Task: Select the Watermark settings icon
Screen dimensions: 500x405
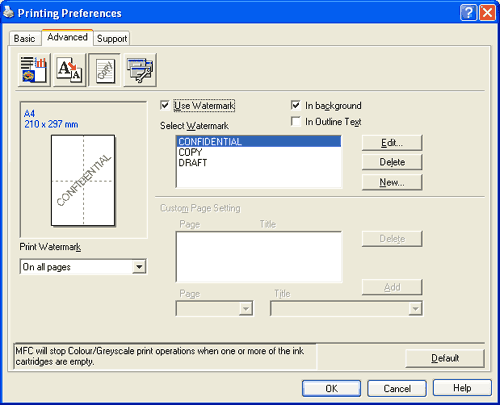Action: coord(105,70)
